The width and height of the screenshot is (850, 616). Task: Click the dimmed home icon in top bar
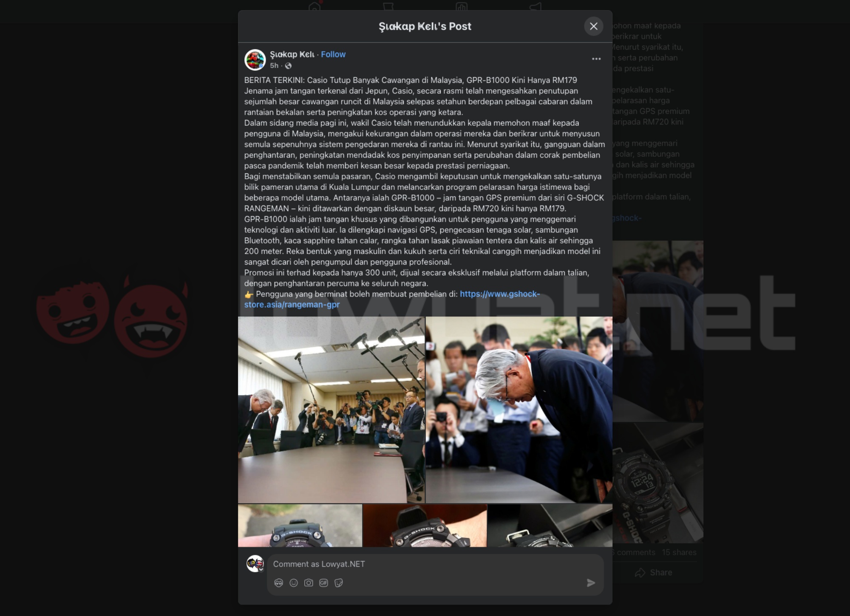[x=314, y=7]
